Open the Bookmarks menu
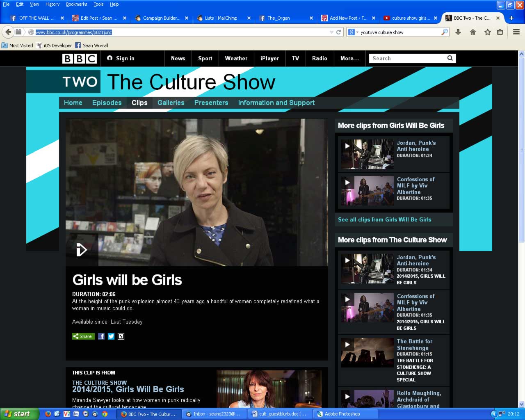The width and height of the screenshot is (525, 420). point(76,4)
